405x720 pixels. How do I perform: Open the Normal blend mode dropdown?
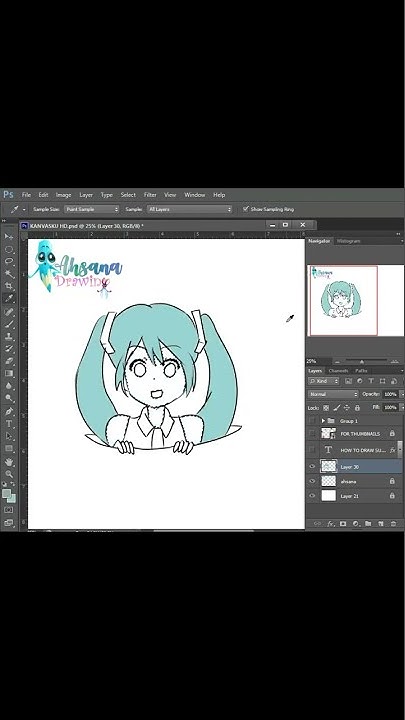333,394
